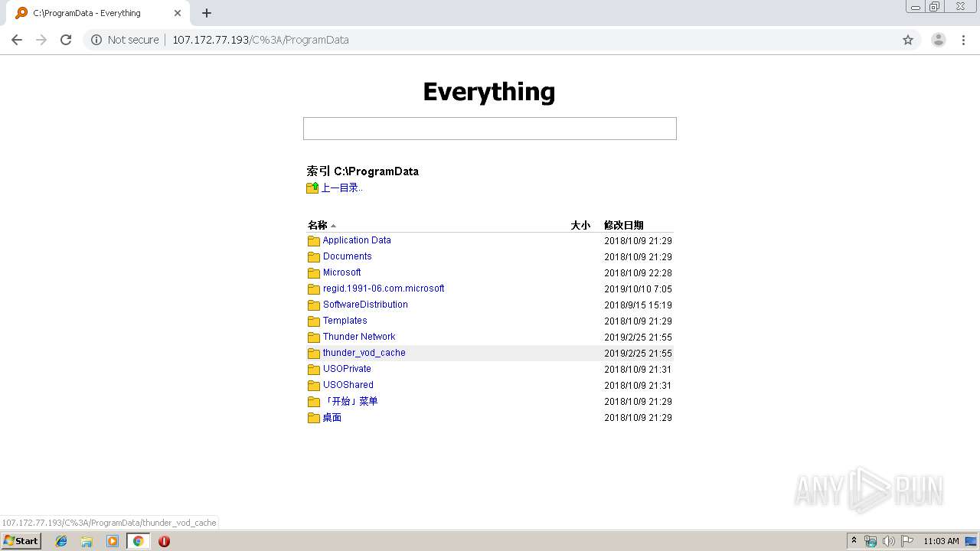The height and width of the screenshot is (551, 980).
Task: Open the USOPrivate folder link
Action: [x=347, y=369]
